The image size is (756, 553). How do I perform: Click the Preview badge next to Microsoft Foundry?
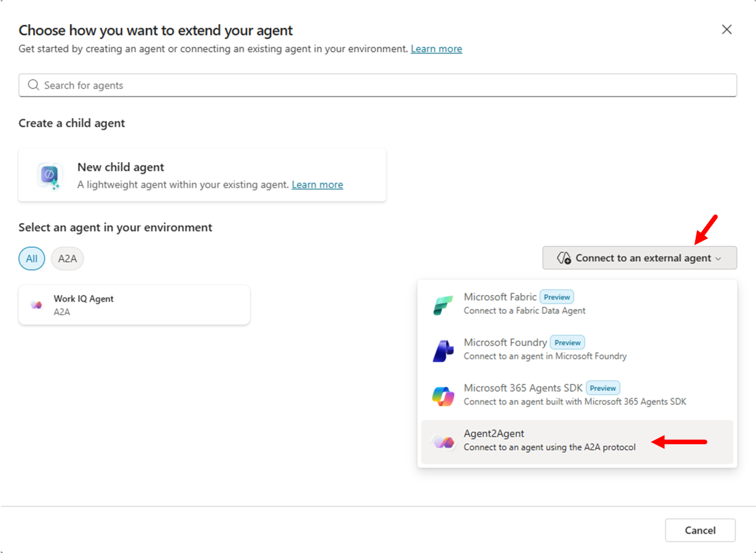pos(567,342)
